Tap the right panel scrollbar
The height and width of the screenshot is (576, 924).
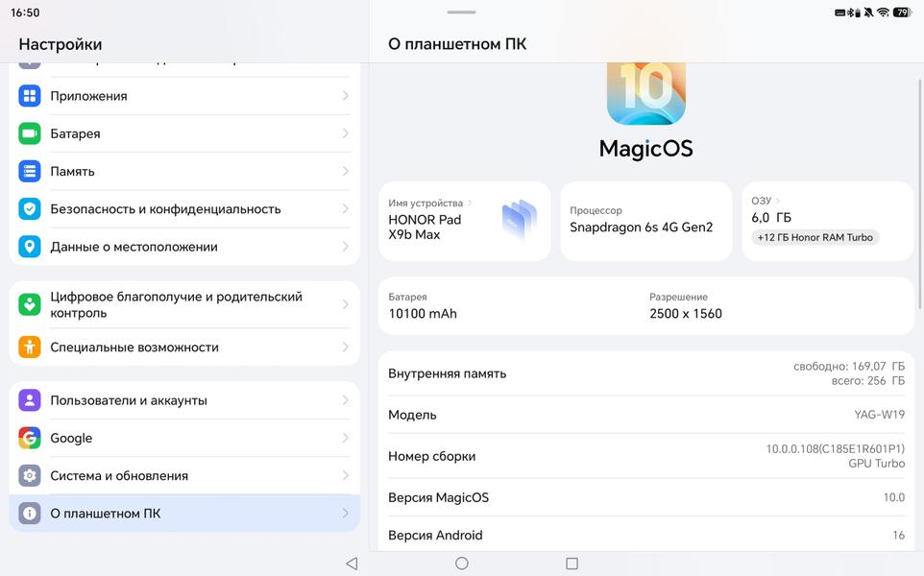coord(920,194)
